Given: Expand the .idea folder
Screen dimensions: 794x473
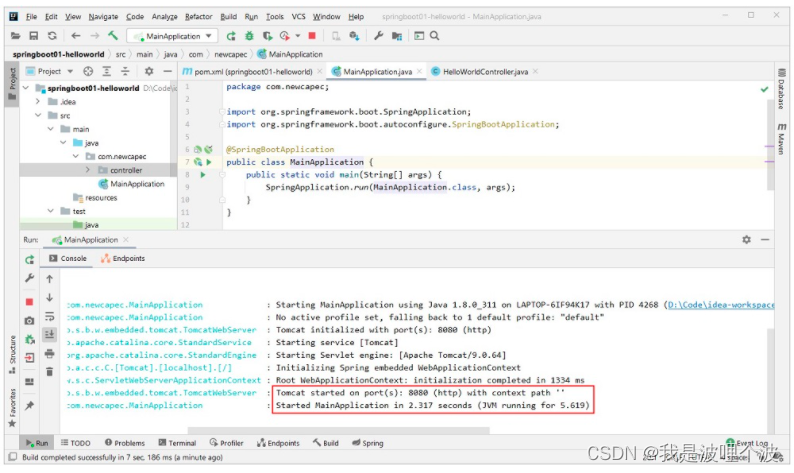Looking at the screenshot, I should [x=38, y=102].
